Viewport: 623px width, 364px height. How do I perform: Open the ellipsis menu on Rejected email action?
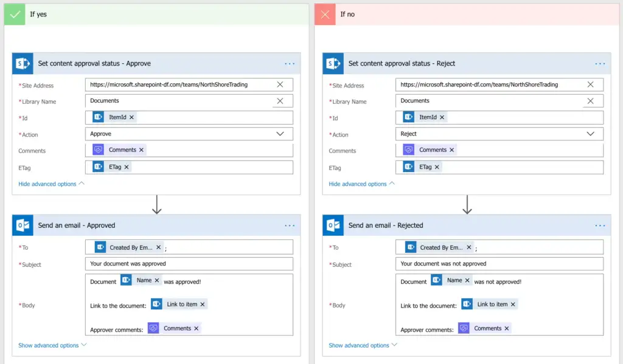click(600, 225)
